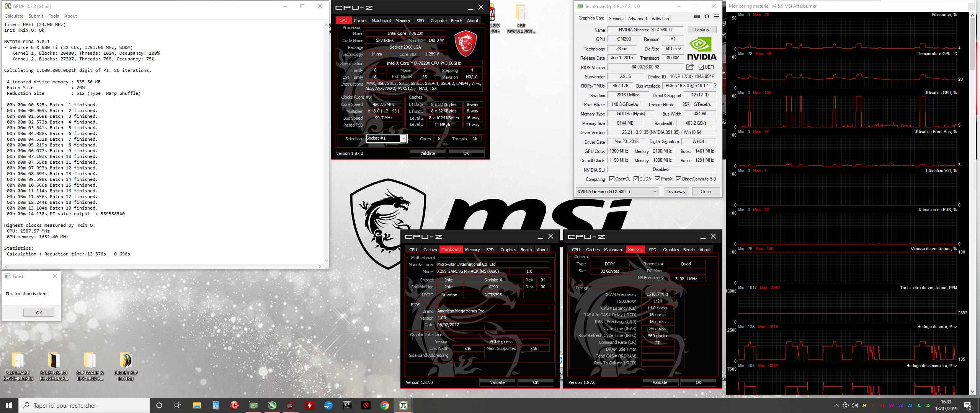Click the red CCleaner taskbar icon
The width and height of the screenshot is (980, 413).
pyautogui.click(x=234, y=405)
